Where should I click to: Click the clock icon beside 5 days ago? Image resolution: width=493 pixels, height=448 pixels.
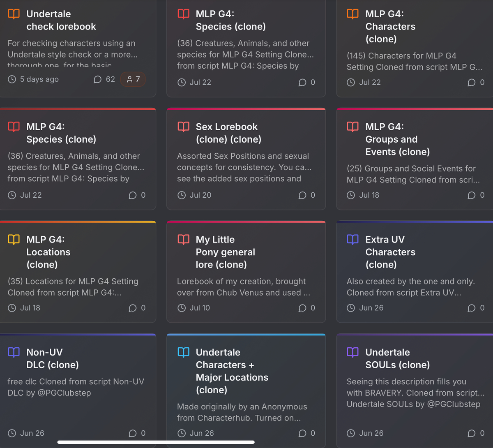click(12, 79)
